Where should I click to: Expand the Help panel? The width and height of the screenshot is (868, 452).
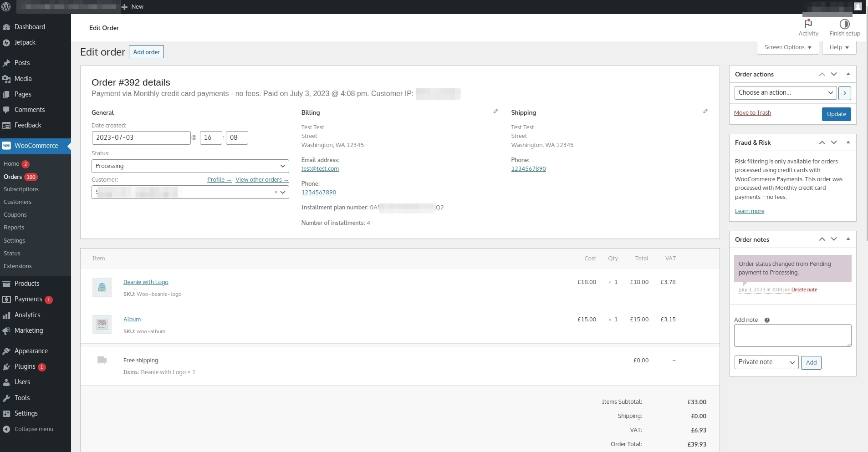click(x=839, y=47)
